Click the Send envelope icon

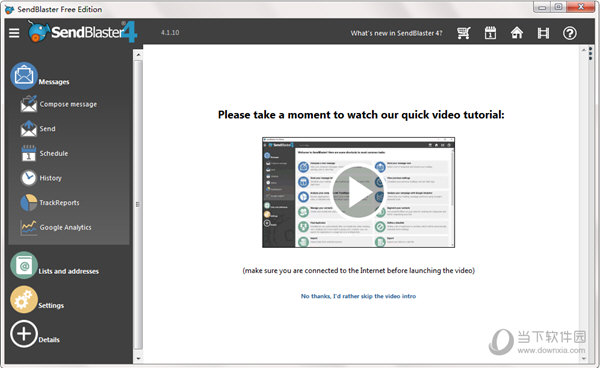click(29, 129)
